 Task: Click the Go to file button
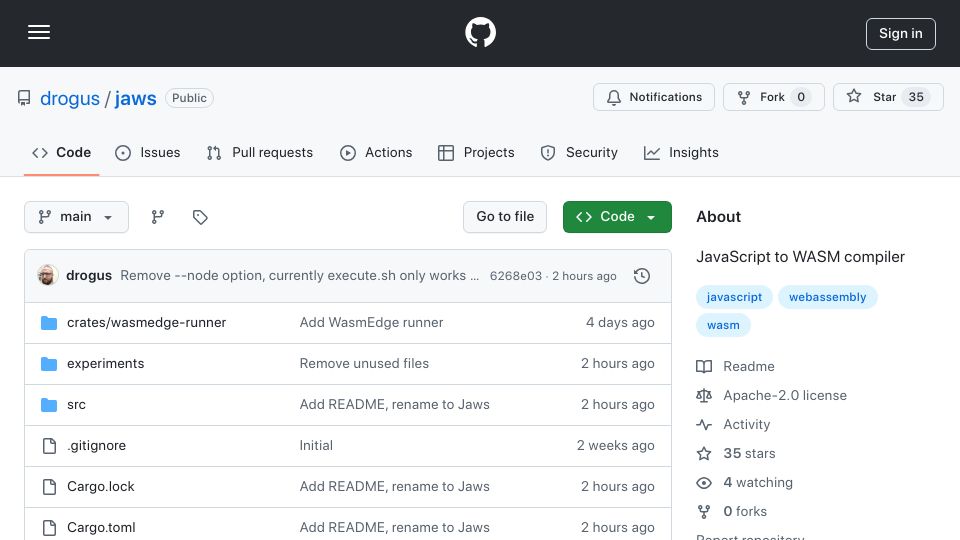pyautogui.click(x=505, y=217)
